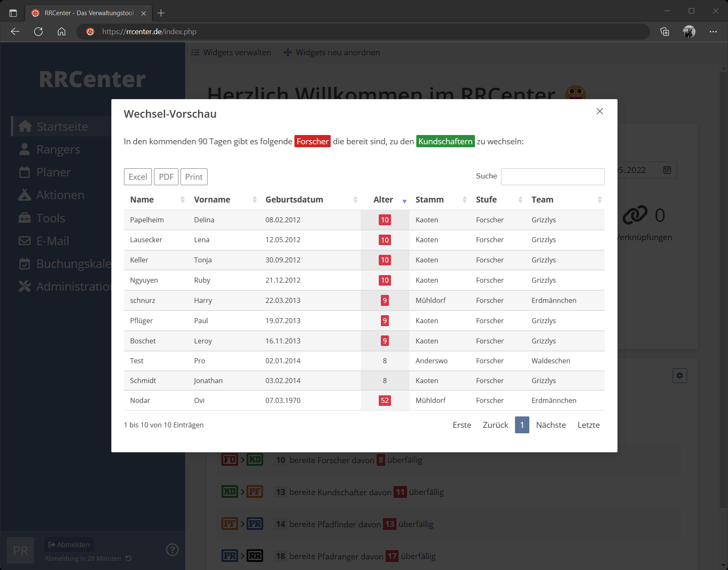Export the table as PDF
Screen dimensions: 728x570
click(x=166, y=177)
